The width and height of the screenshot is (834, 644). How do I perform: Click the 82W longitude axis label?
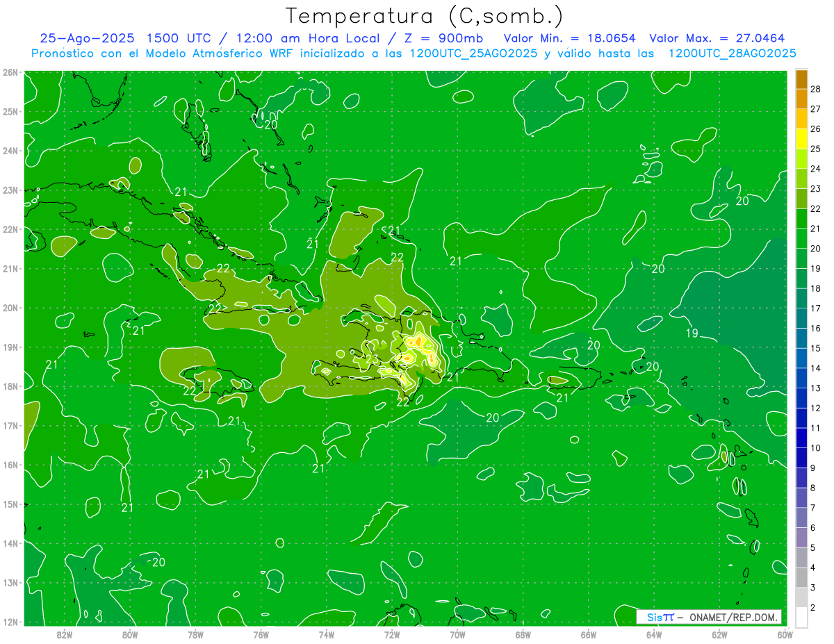click(65, 634)
